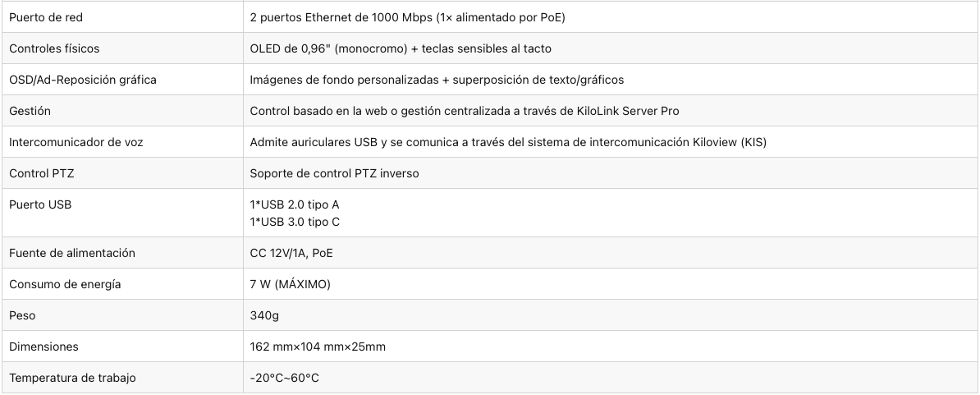Viewport: 980px width, 395px height.
Task: Click the "340g" weight value
Action: tap(264, 315)
